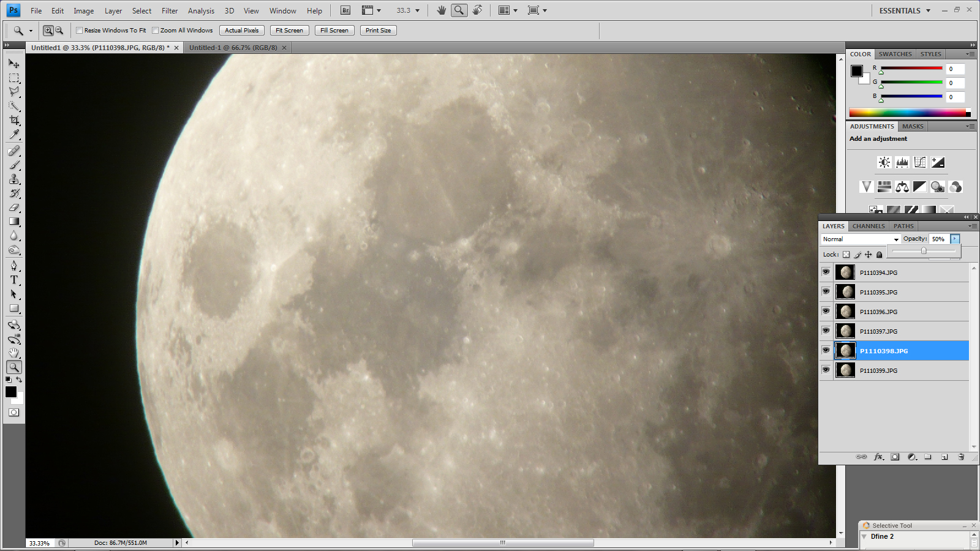
Task: Open the Analysis menu
Action: click(201, 10)
